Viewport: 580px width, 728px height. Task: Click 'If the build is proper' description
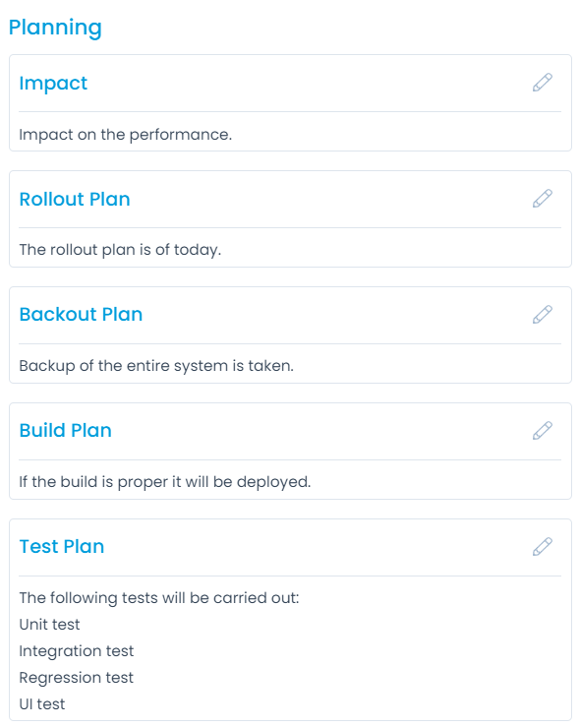165,482
